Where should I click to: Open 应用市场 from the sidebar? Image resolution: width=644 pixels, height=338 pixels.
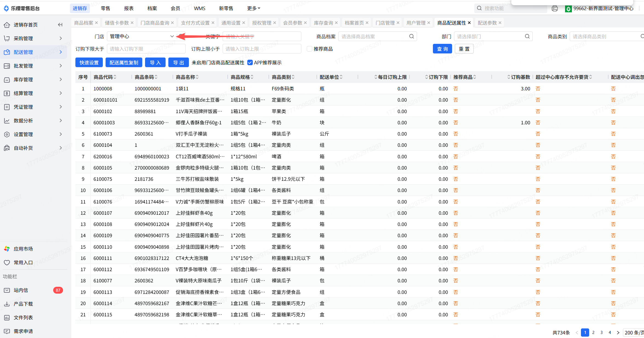point(23,249)
